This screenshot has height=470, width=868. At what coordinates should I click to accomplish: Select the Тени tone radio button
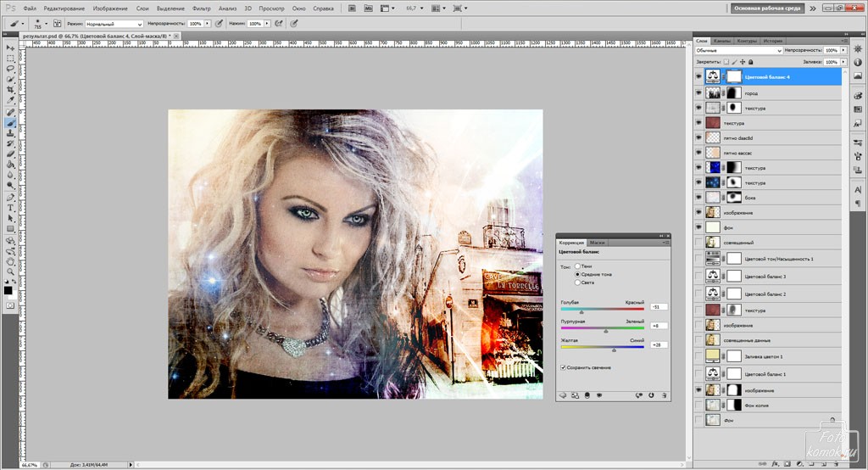(578, 266)
